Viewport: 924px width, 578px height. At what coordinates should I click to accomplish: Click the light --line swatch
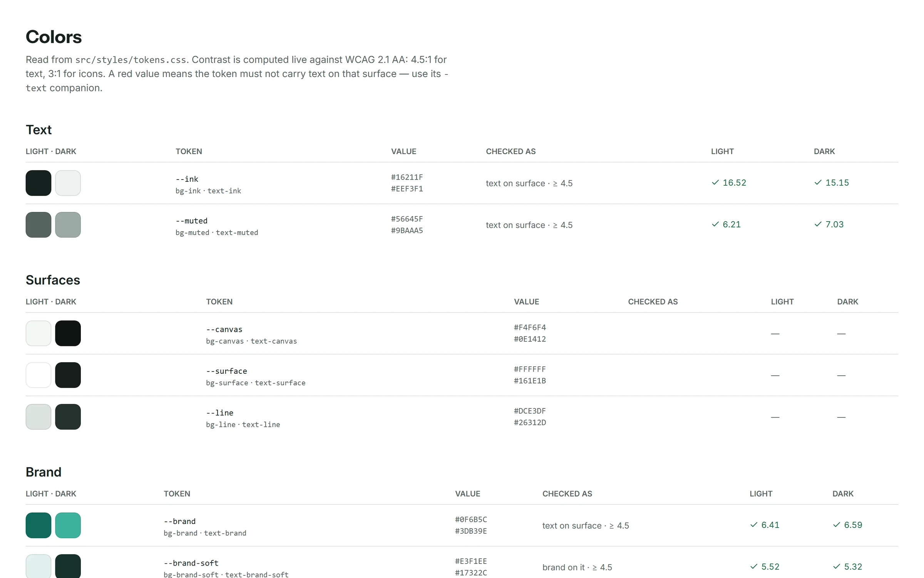tap(38, 417)
